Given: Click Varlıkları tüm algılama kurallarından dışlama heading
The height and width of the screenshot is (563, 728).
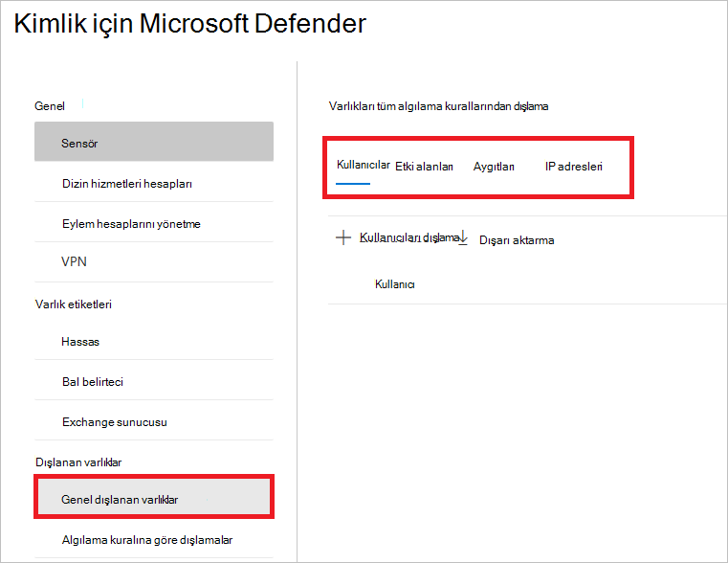Looking at the screenshot, I should [x=438, y=106].
